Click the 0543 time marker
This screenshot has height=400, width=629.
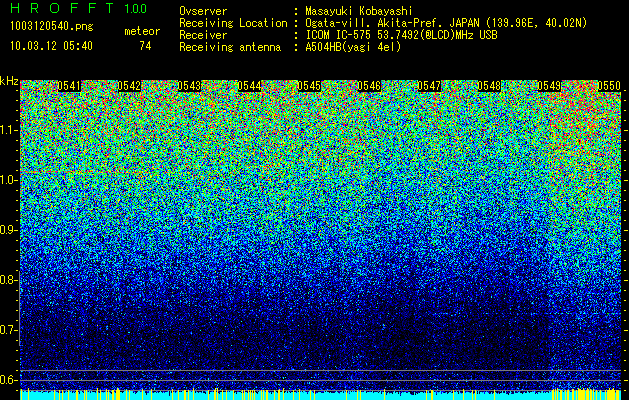tap(189, 86)
